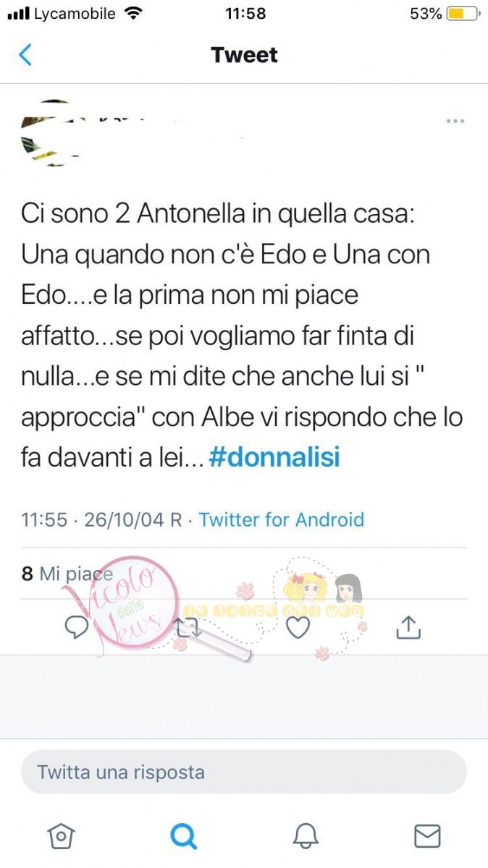Tap the #donnalisi hashtag

tap(274, 458)
